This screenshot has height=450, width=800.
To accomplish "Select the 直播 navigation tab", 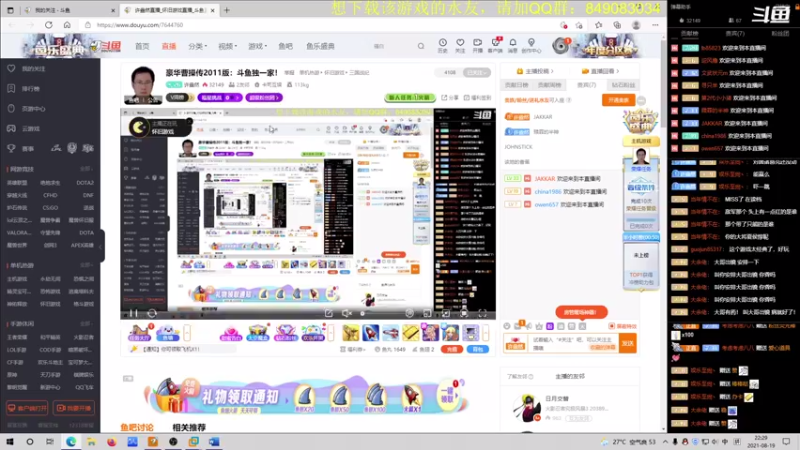I will point(169,46).
